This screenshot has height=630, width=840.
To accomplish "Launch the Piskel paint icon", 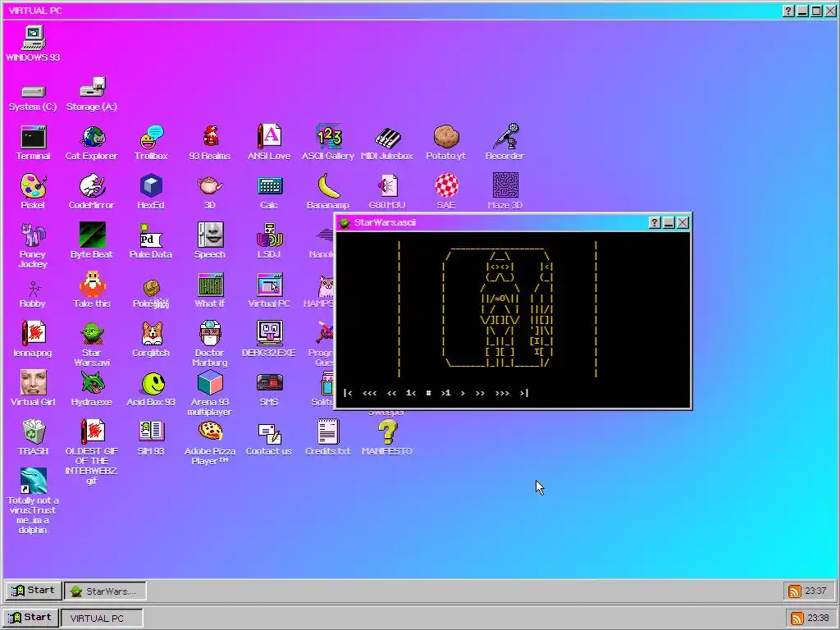I will pyautogui.click(x=33, y=186).
